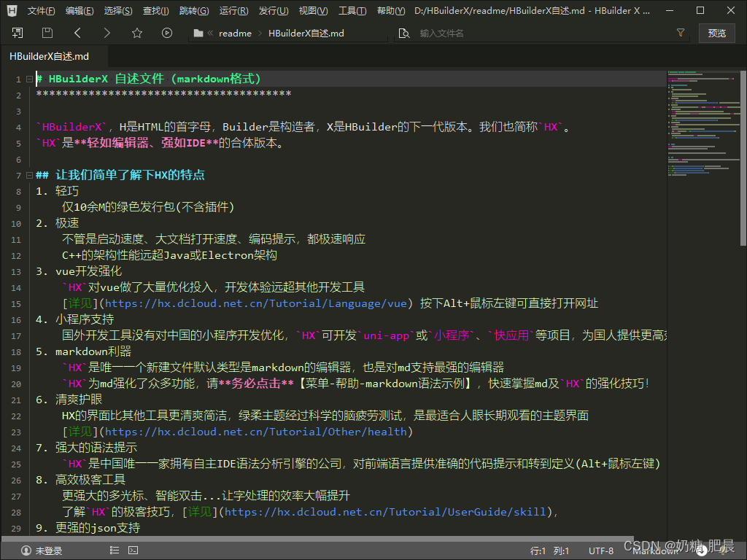Navigate forward using the right arrow icon
Viewport: 747px width, 560px height.
[106, 33]
